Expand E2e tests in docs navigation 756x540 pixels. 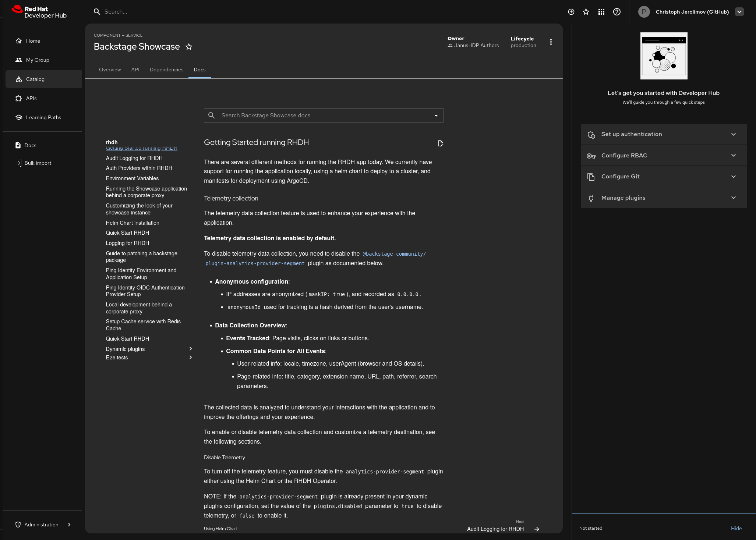(x=190, y=358)
